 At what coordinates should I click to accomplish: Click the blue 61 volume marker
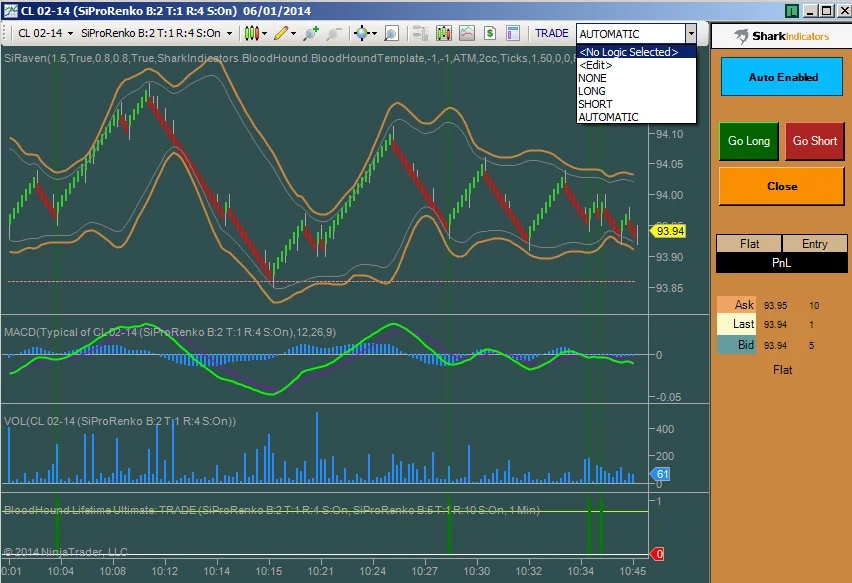[x=661, y=474]
